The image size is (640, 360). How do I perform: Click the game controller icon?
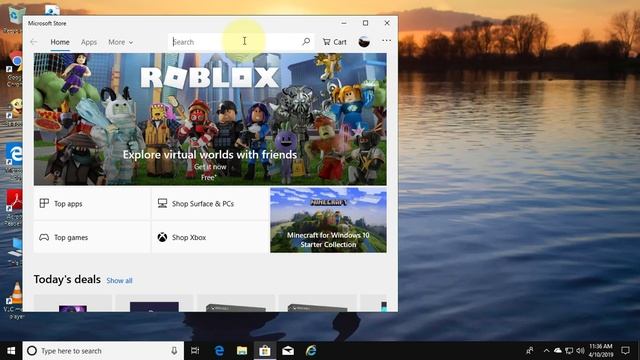(x=44, y=237)
